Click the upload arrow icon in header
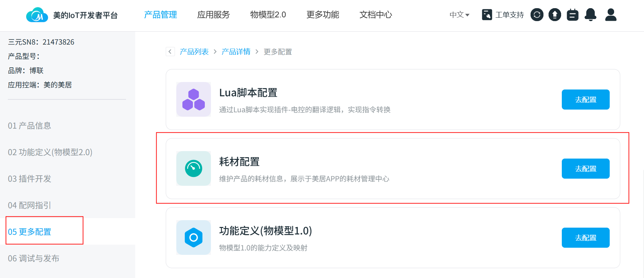 (x=555, y=15)
